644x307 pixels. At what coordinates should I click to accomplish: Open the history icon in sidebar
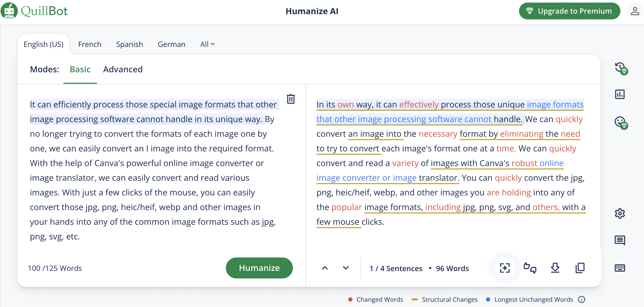click(621, 69)
